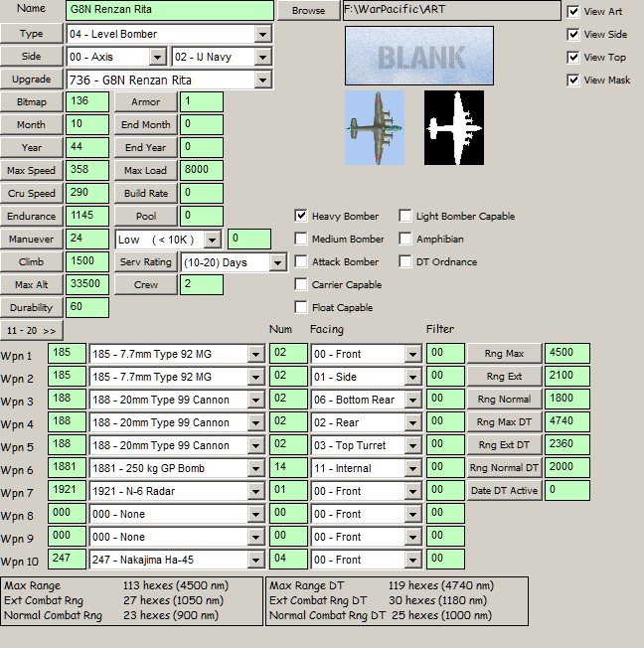Click the art path field F:\WarPacific\ART
Viewport: 644px width, 648px height.
click(x=451, y=10)
